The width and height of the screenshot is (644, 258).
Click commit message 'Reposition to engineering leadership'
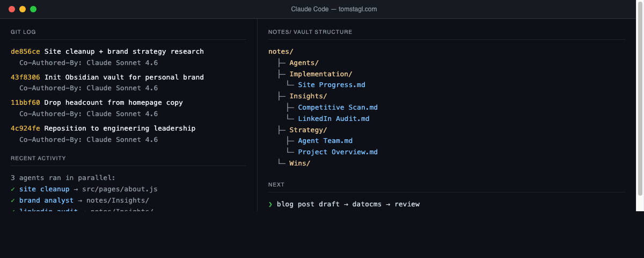tap(120, 128)
